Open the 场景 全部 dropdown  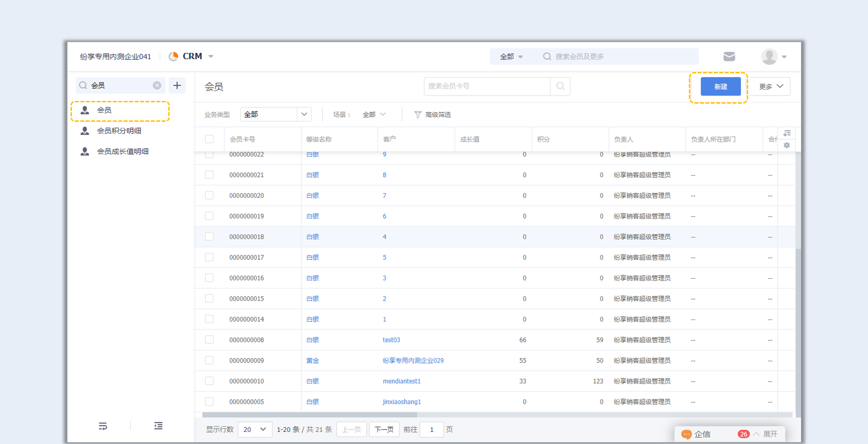coord(374,115)
